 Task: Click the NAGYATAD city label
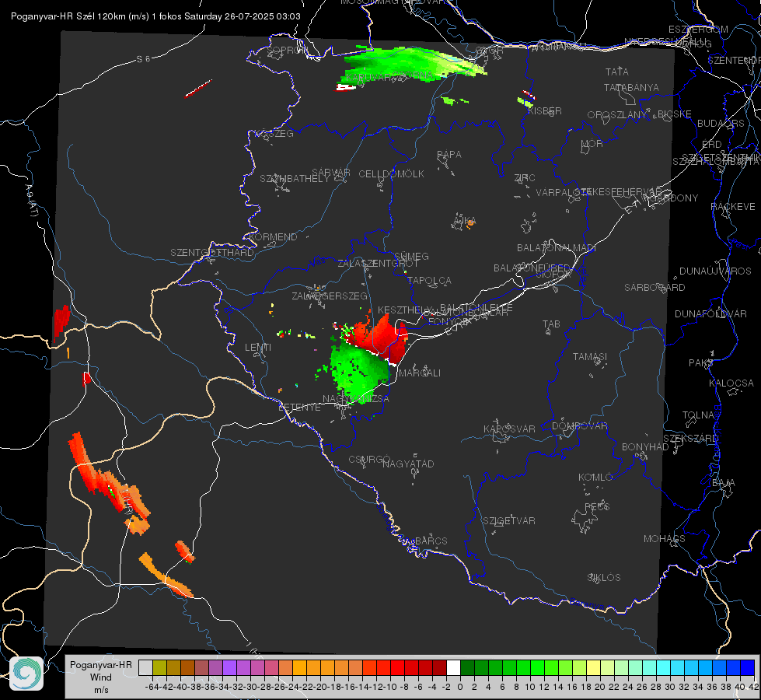[408, 464]
